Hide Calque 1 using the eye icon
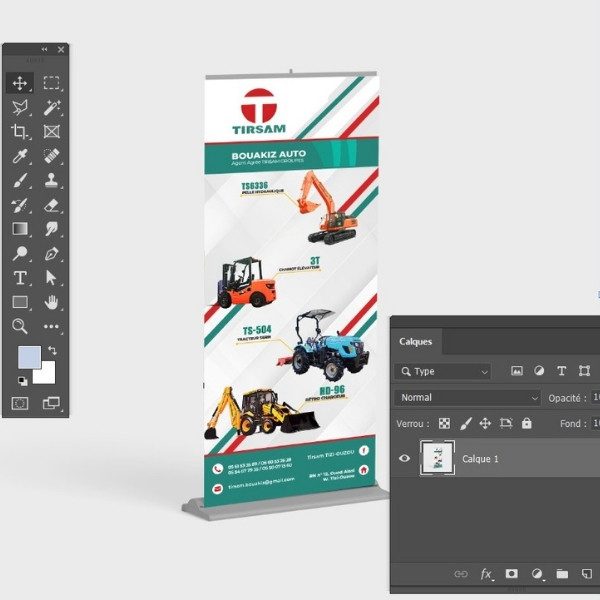600x600 pixels. coord(405,459)
